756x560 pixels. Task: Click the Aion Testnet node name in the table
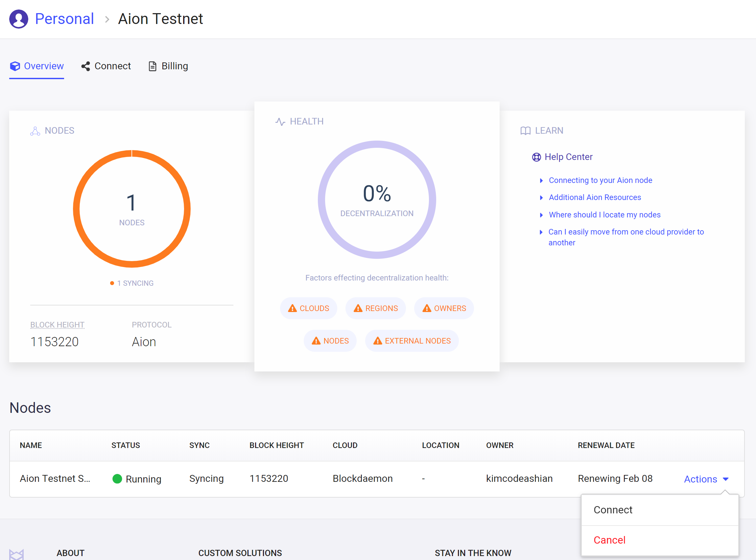(x=55, y=479)
